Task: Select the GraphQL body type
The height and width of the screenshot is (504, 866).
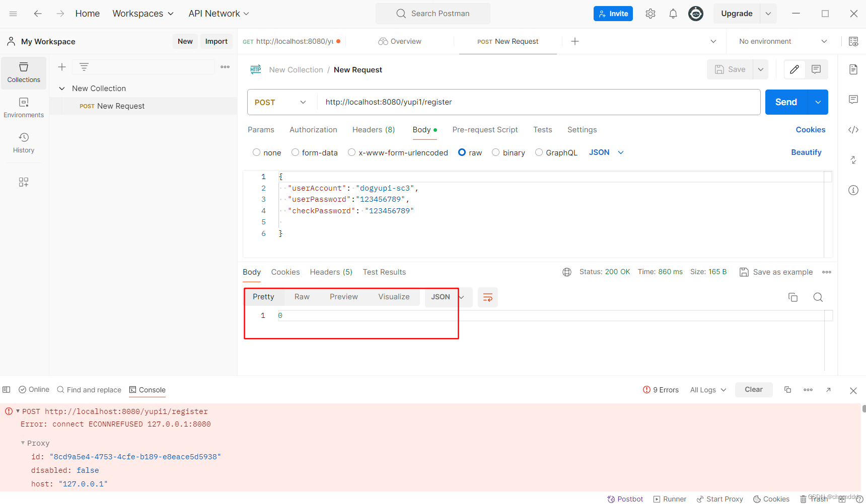Action: click(539, 152)
